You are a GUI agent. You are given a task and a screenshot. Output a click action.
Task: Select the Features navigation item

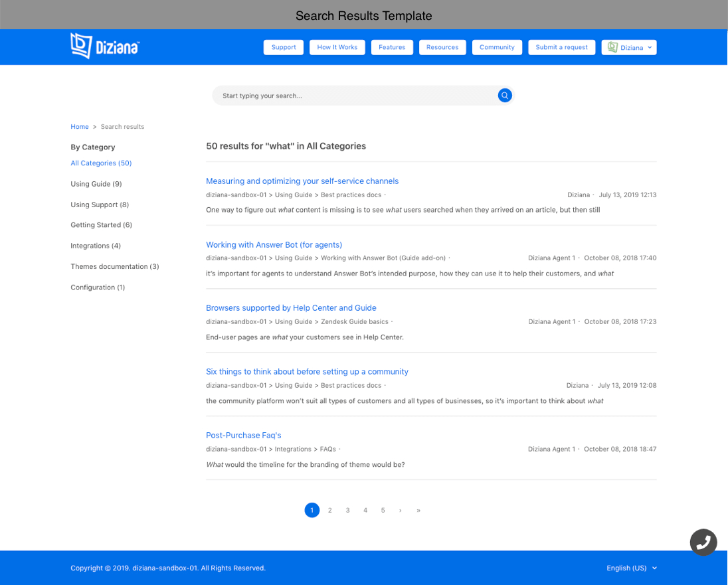[x=392, y=47]
